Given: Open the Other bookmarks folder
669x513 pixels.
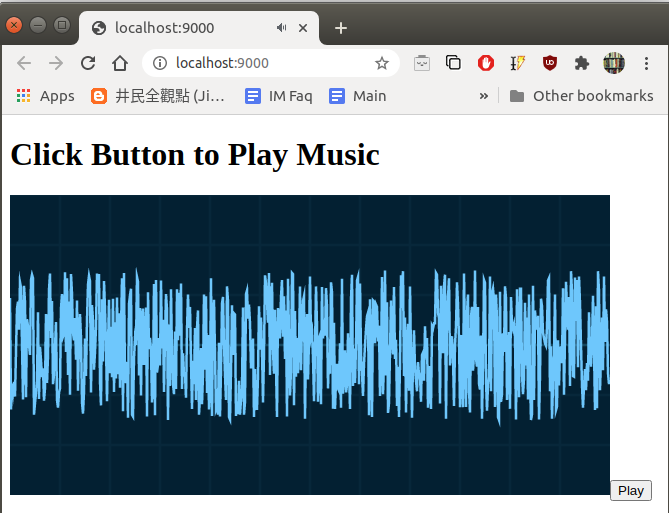Looking at the screenshot, I should [x=581, y=96].
